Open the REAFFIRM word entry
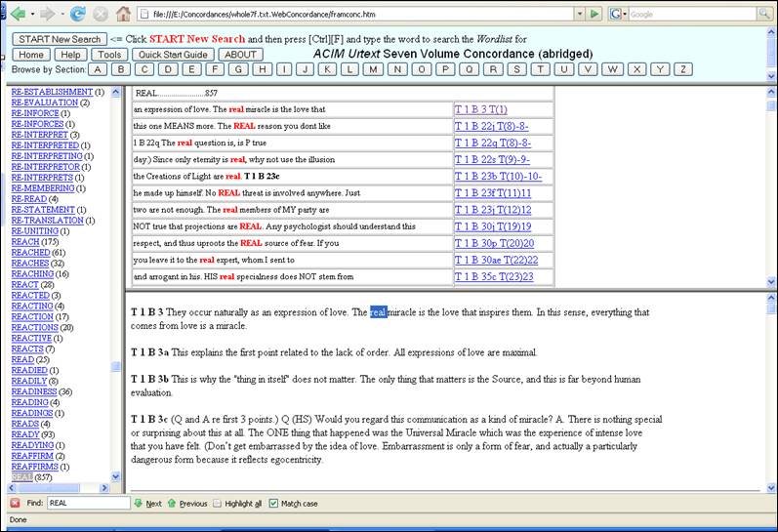 click(x=32, y=456)
